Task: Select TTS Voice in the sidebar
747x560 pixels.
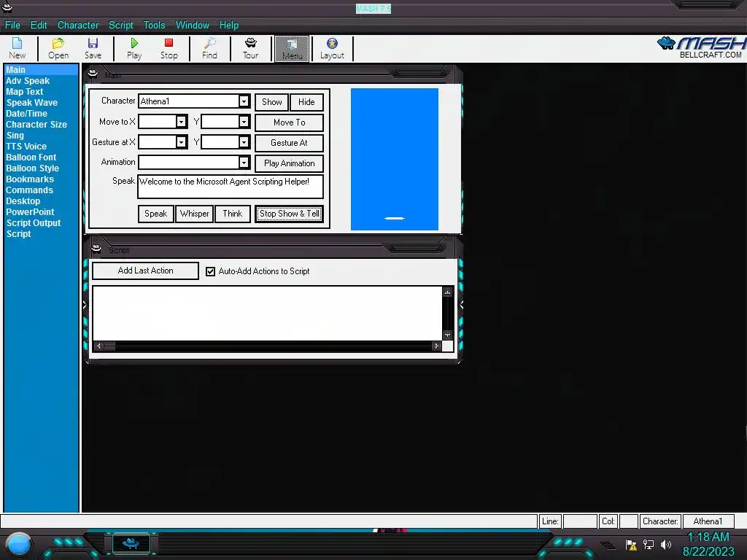Action: tap(26, 147)
